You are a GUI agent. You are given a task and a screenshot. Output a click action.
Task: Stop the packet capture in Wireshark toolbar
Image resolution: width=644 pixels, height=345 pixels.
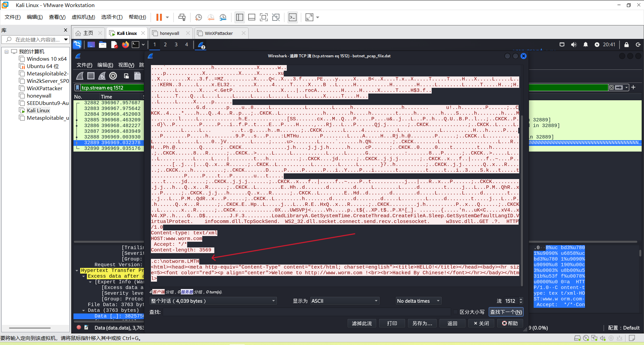point(91,76)
